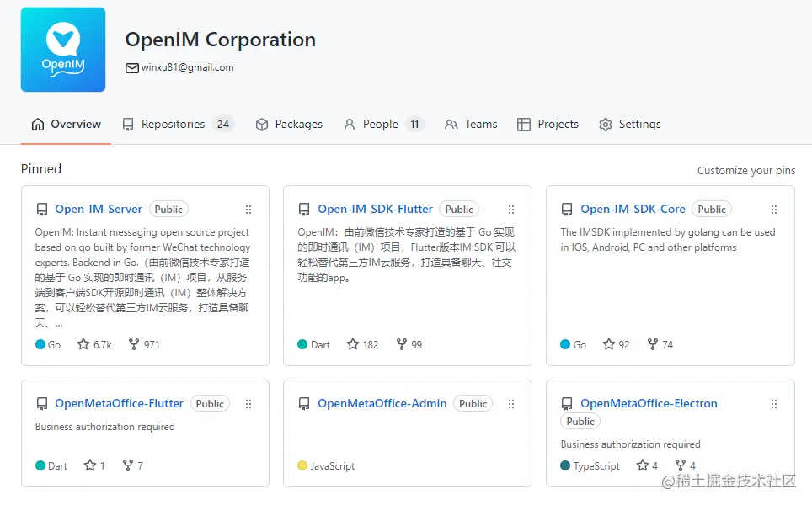
Task: Click the drag handle on Open-IM-SDK-Flutter card
Action: pos(511,210)
